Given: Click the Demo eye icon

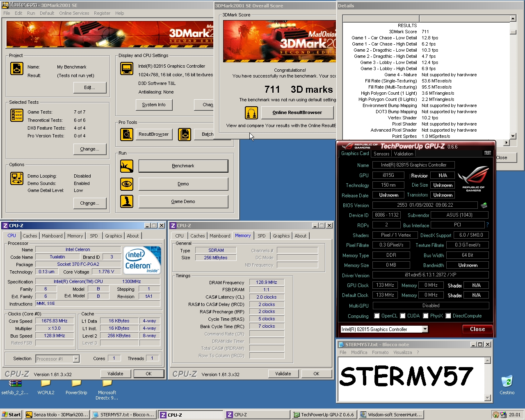Looking at the screenshot, I should pos(127,184).
